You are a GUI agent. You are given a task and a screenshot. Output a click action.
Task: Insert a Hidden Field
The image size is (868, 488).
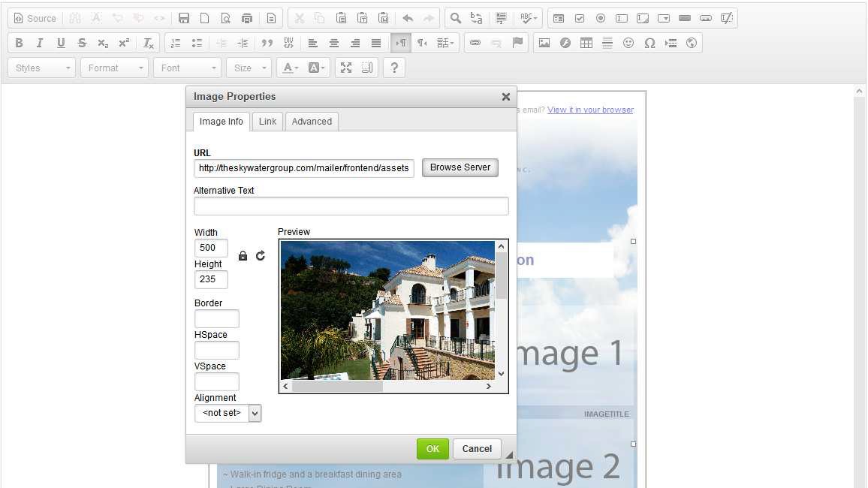[x=727, y=18]
